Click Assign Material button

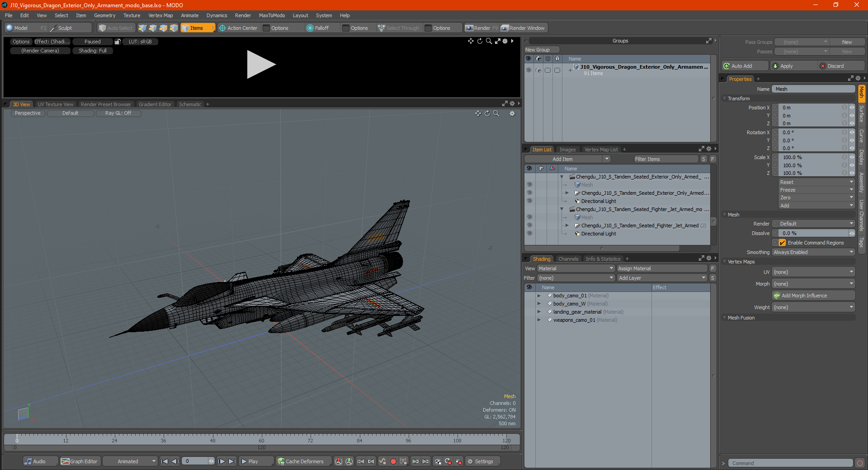click(x=662, y=268)
